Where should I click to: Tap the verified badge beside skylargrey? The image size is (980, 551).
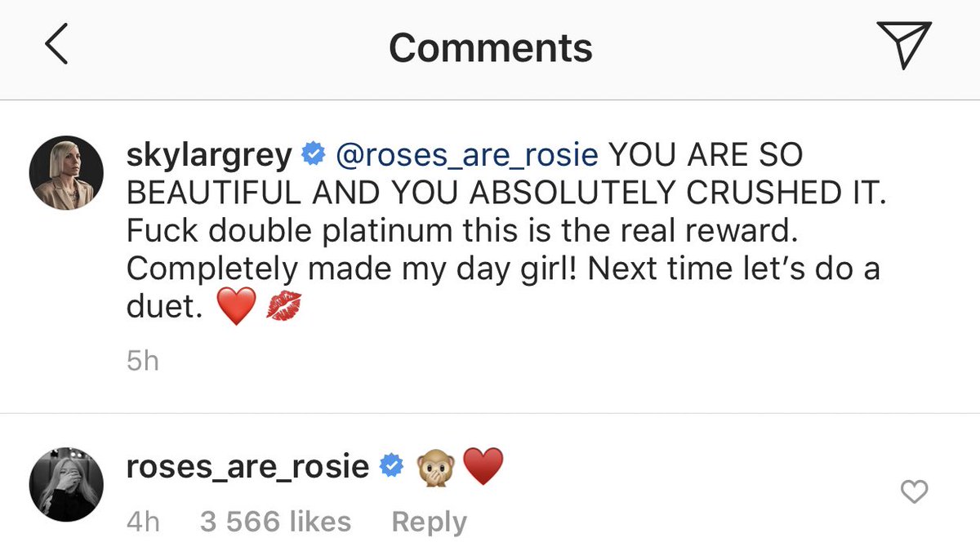coord(313,155)
